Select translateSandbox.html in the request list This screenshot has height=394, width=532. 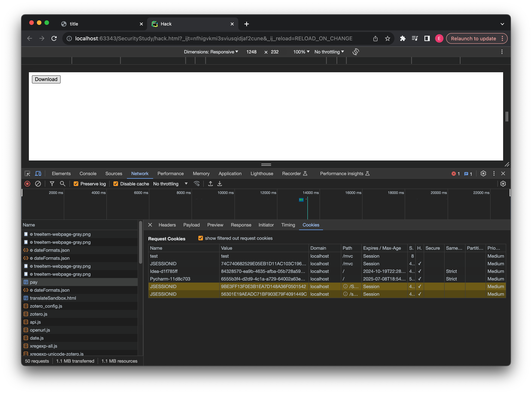point(53,298)
